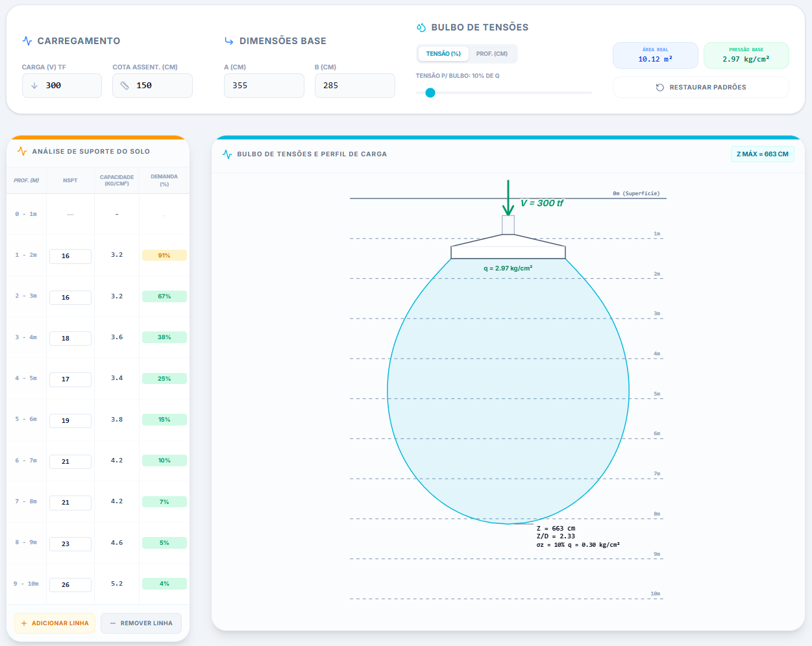Edit the NSPT field for 1 - 2m
The width and height of the screenshot is (812, 646).
pos(70,256)
